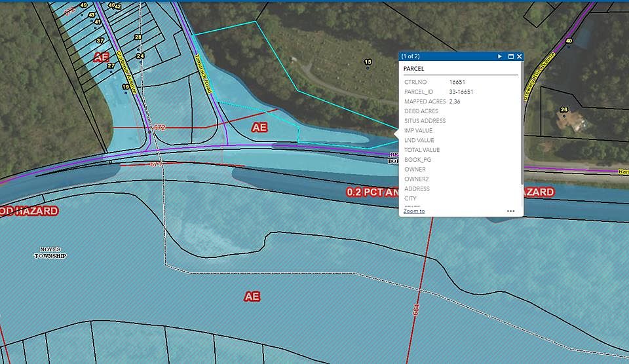
Task: Show the next feature in popup
Action: (500, 57)
